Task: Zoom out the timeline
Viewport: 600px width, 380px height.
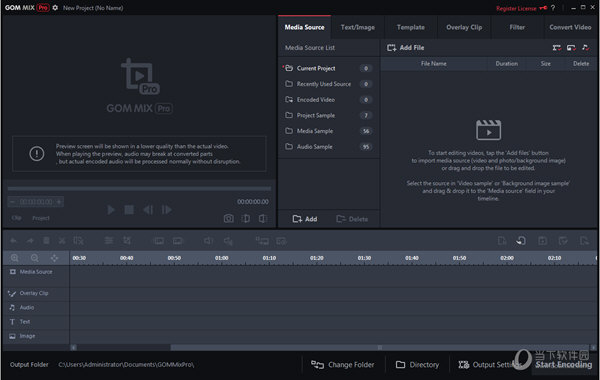Action: (x=34, y=258)
